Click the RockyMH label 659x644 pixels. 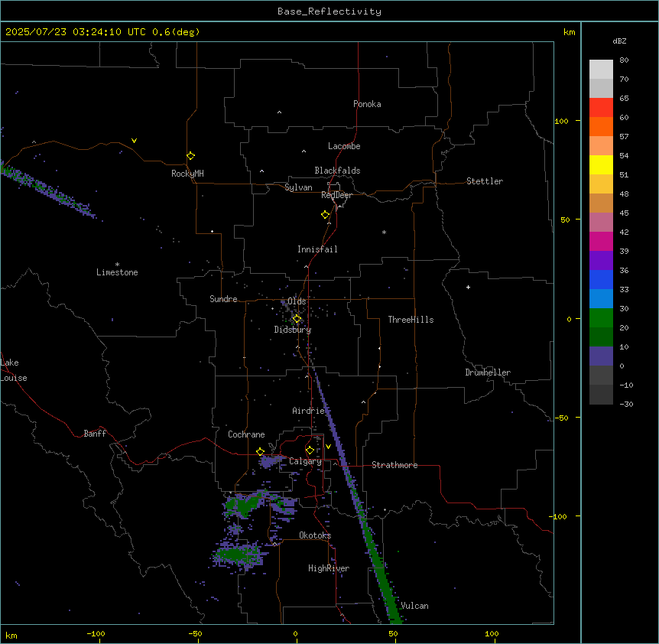[x=187, y=174]
